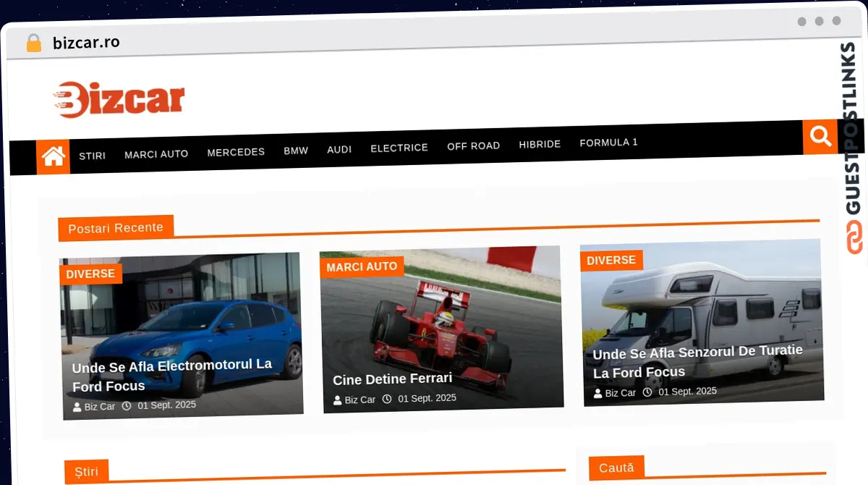868x485 pixels.
Task: Select the Mercedes menu item
Action: (x=236, y=152)
